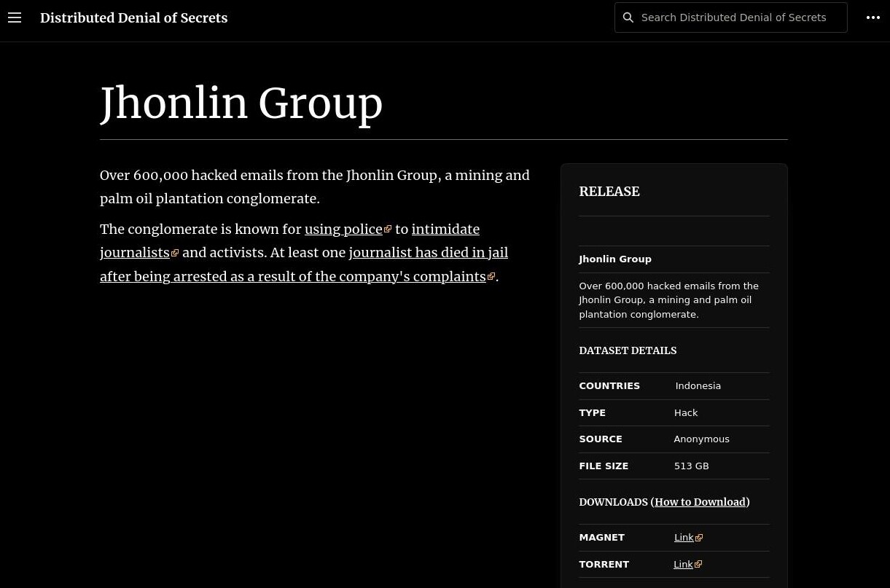The height and width of the screenshot is (588, 890).
Task: Click the external icon after "company's complaints"
Action: tap(491, 277)
